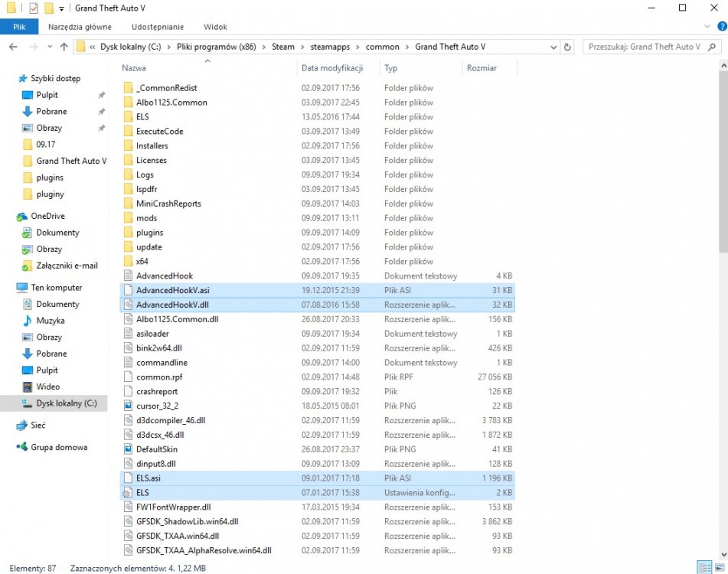Sort files by Data modyfikacji column

click(x=332, y=68)
